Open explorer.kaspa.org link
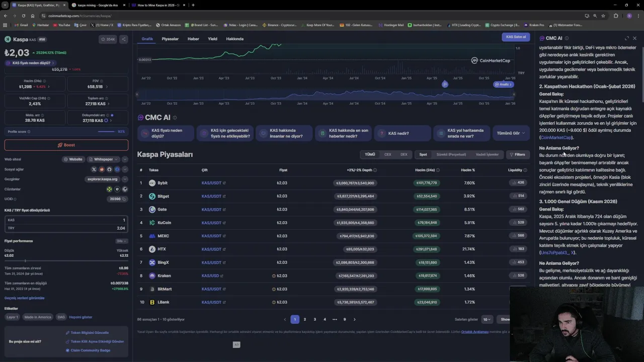Screen dimensions: 644x362 (102, 179)
